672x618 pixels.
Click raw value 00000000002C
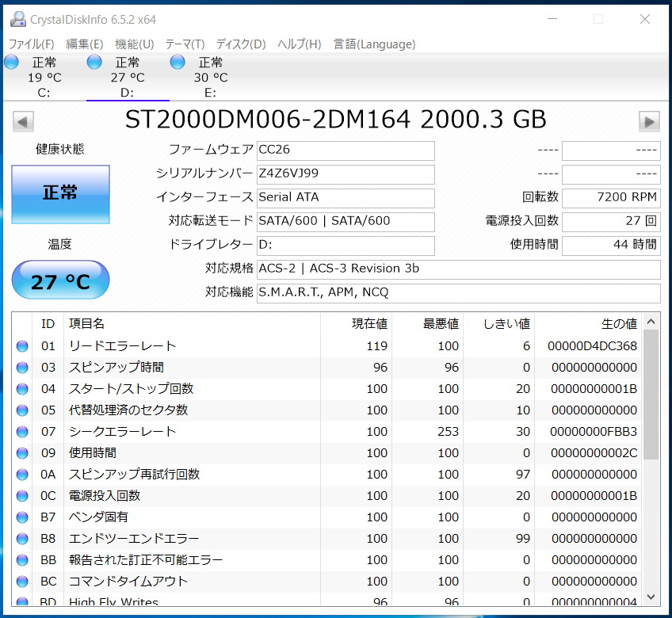click(594, 453)
